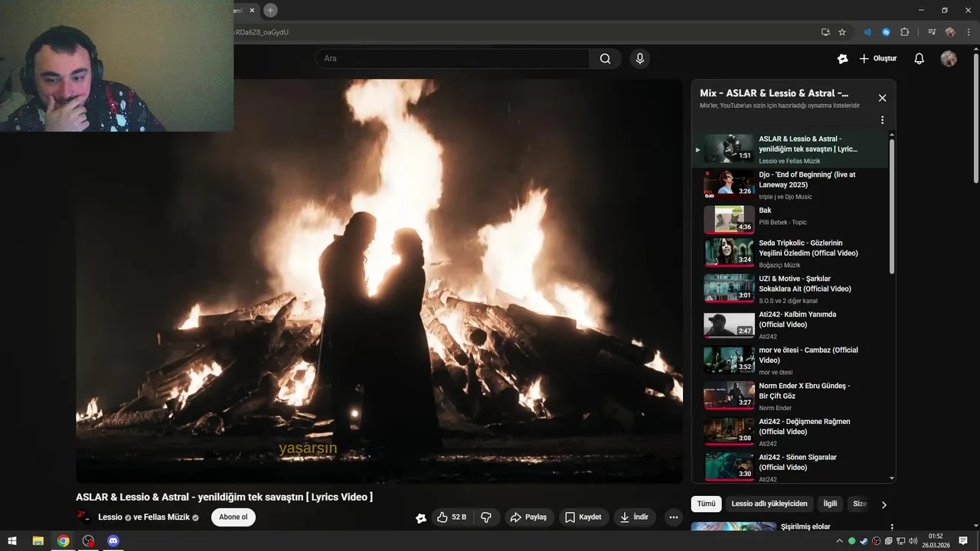Play Ati242 Sönen Sigaralar item
The width and height of the screenshot is (980, 551).
pos(789,468)
